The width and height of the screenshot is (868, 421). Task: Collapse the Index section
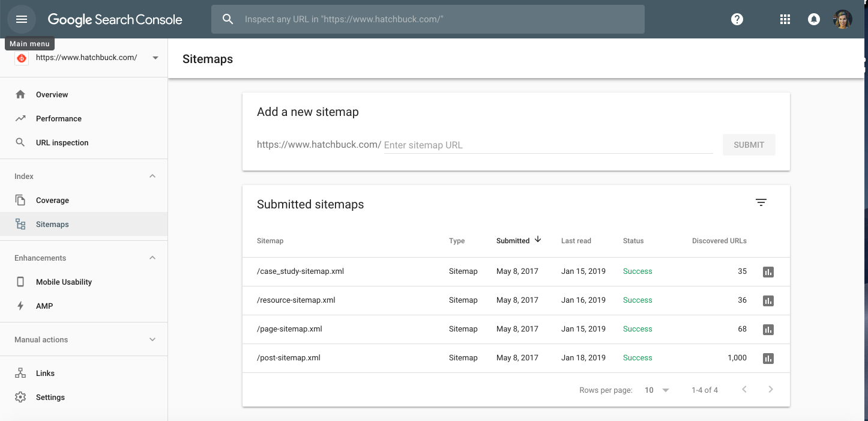pos(152,176)
